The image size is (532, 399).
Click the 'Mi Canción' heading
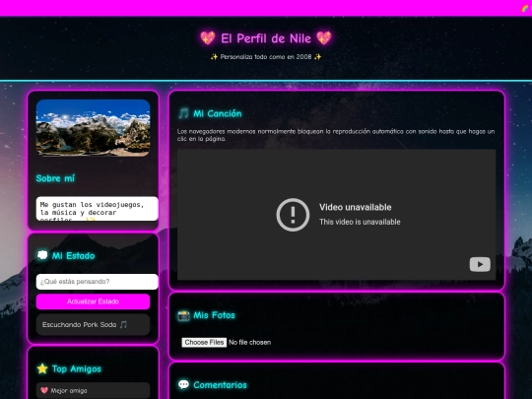pos(218,113)
